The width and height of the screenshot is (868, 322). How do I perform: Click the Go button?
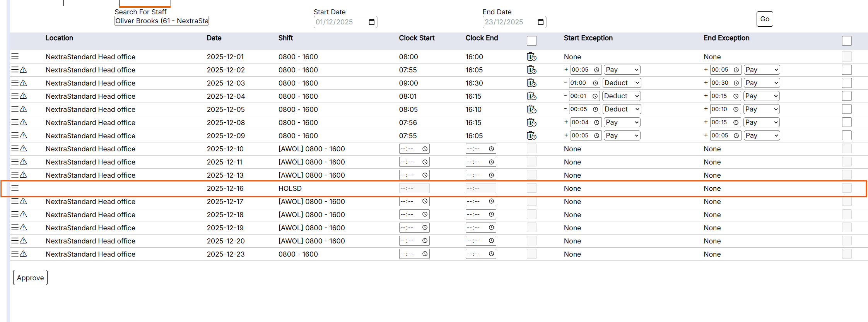tap(765, 19)
